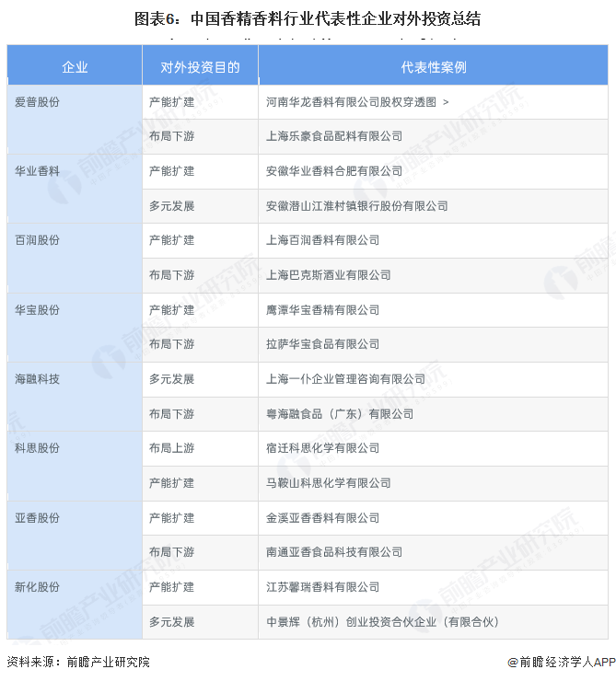616x681 pixels.
Task: Click '安徽华业香料合肥有限公司' cell
Action: 433,171
